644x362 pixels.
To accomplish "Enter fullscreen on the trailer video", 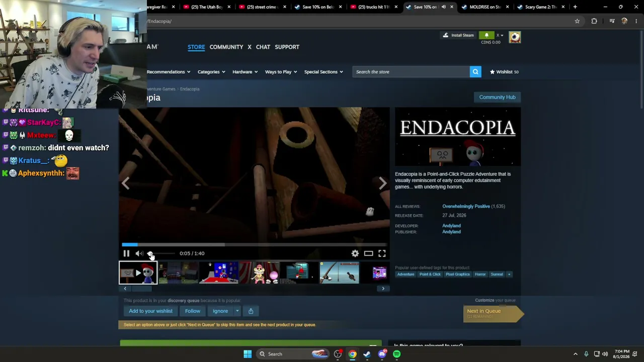I will coord(382,253).
